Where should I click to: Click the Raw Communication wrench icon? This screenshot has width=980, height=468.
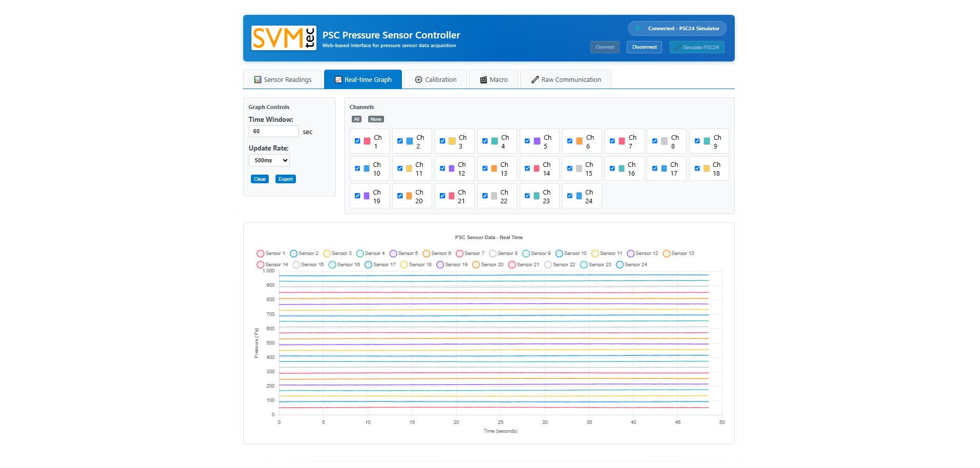coord(535,80)
